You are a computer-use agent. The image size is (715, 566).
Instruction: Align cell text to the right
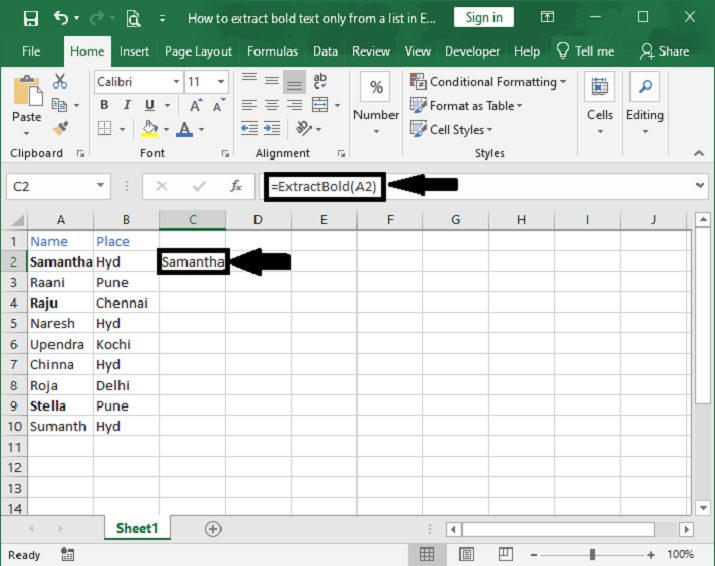(x=294, y=105)
